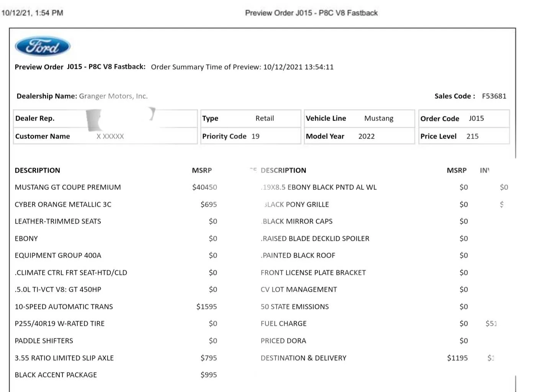Select the PADDLE SHIFTERS line
Image resolution: width=535 pixels, height=392 pixels.
(44, 341)
